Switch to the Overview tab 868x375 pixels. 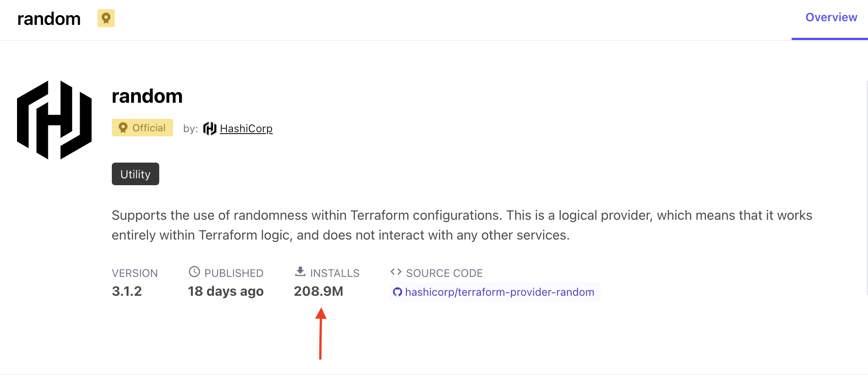pos(831,18)
